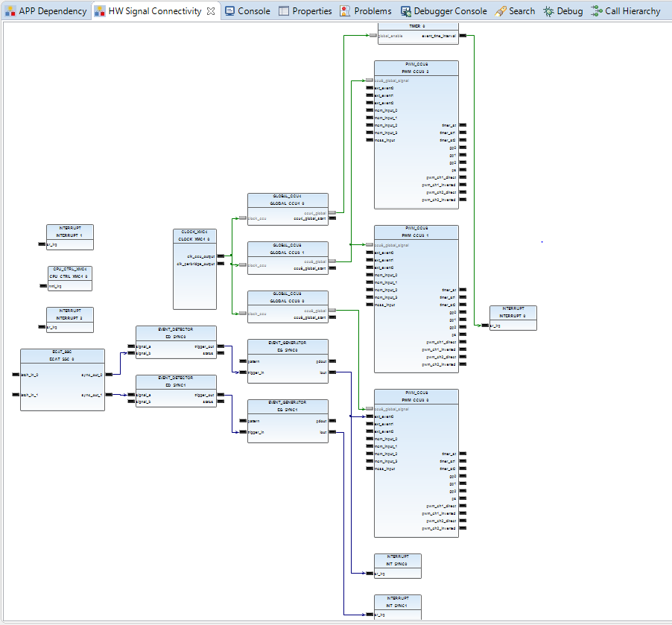Select the EG SYNC1 event generator block
Viewport: 672px width, 625px height.
click(288, 407)
